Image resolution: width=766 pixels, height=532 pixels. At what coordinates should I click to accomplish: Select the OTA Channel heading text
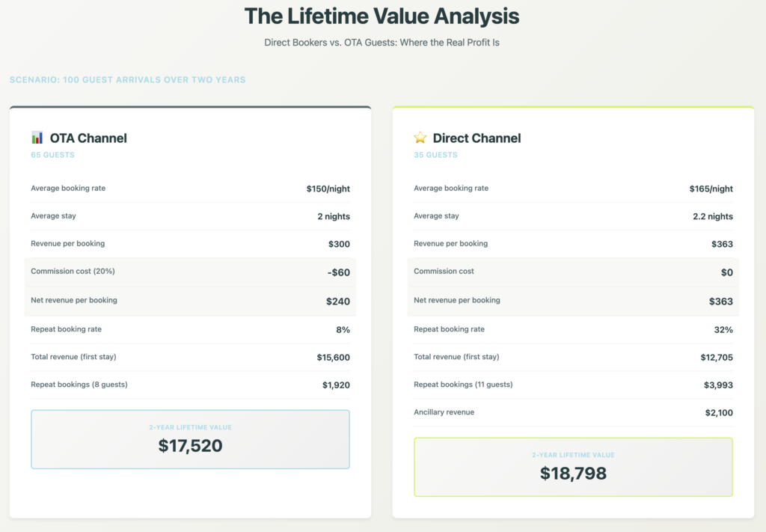[88, 138]
